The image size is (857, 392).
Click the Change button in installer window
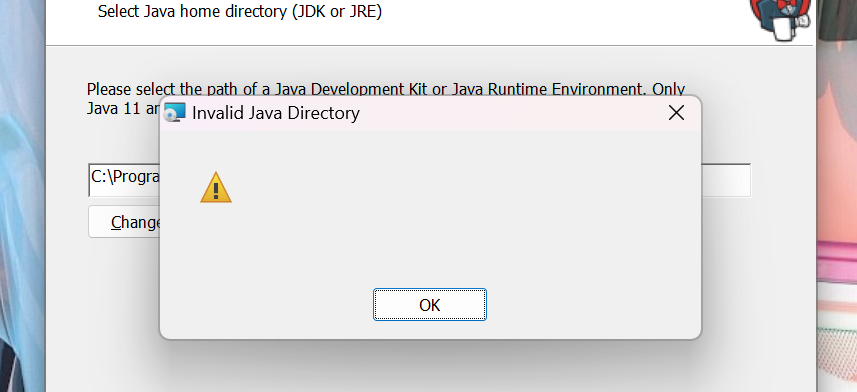tap(125, 222)
